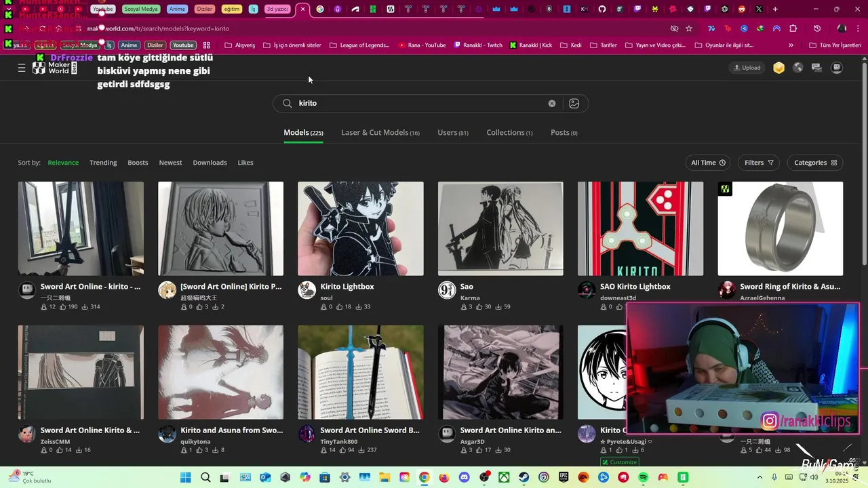
Task: Select Sosyal Medya tab group
Action: [x=140, y=9]
